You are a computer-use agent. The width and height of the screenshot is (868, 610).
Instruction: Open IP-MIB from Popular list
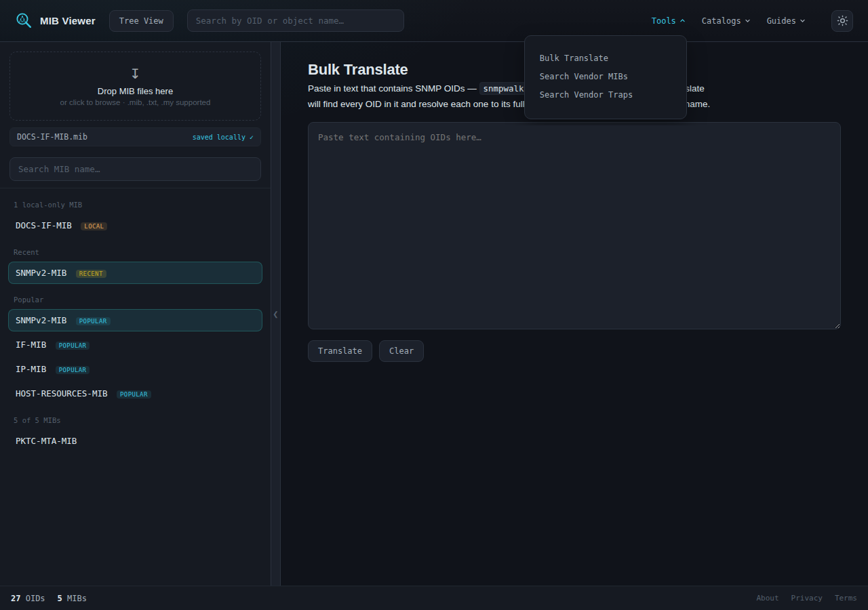point(135,369)
